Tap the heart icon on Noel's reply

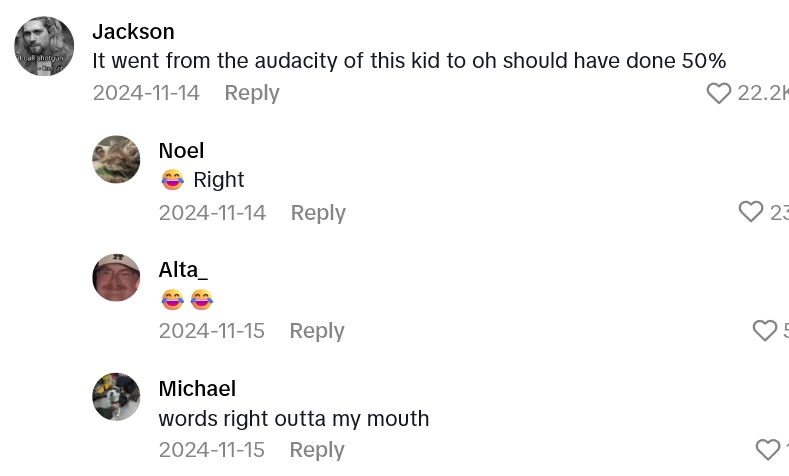point(750,211)
